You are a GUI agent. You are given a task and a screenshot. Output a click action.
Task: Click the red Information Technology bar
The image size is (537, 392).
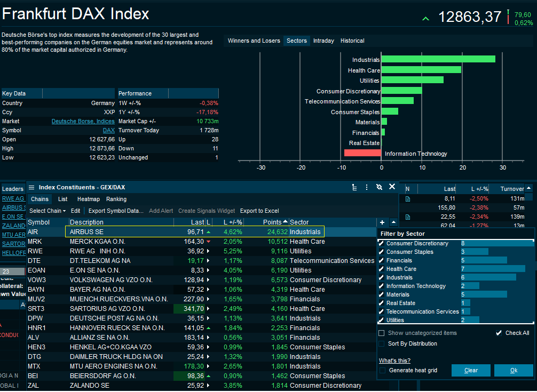pos(362,153)
